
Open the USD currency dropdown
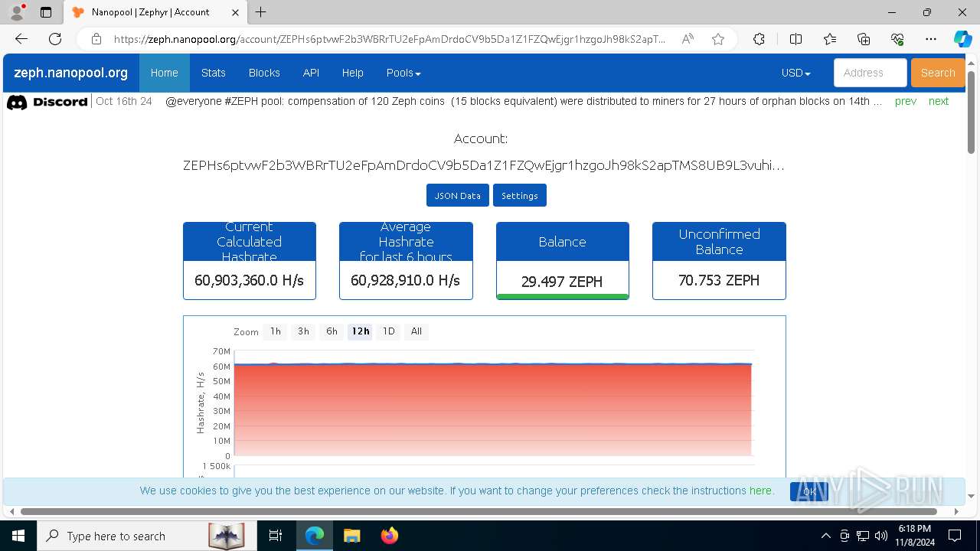coord(796,73)
